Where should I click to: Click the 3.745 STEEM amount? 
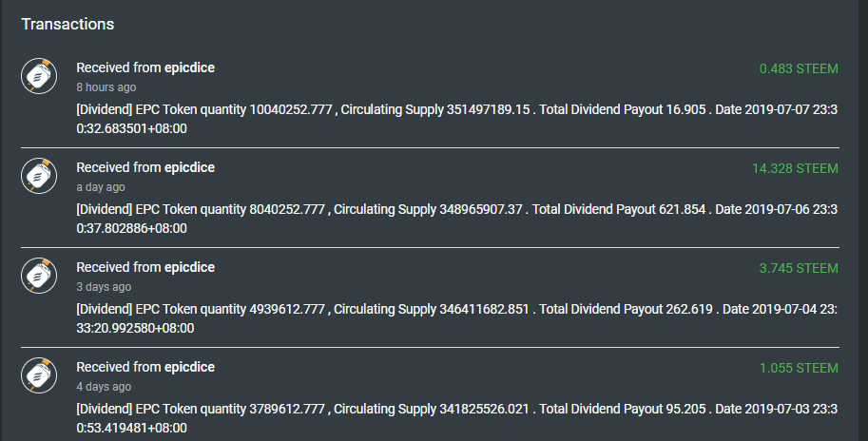799,268
